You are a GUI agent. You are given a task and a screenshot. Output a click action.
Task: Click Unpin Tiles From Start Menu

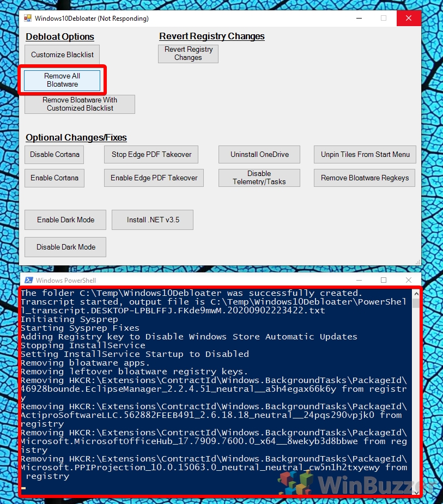365,155
